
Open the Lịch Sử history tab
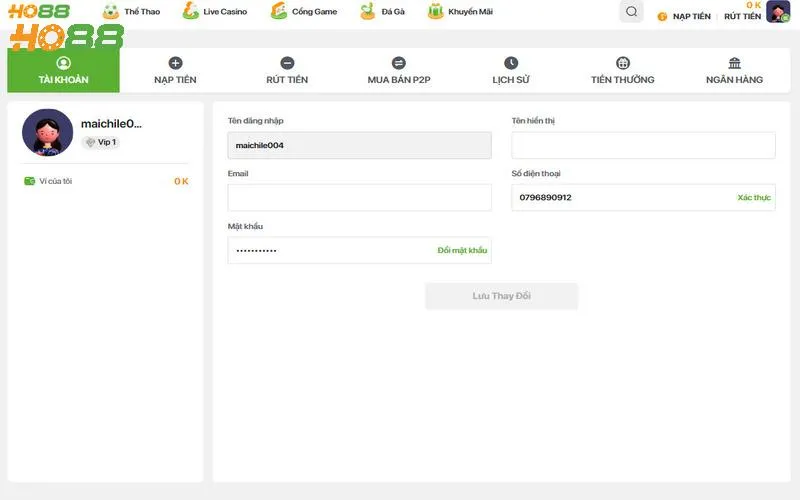click(x=511, y=70)
